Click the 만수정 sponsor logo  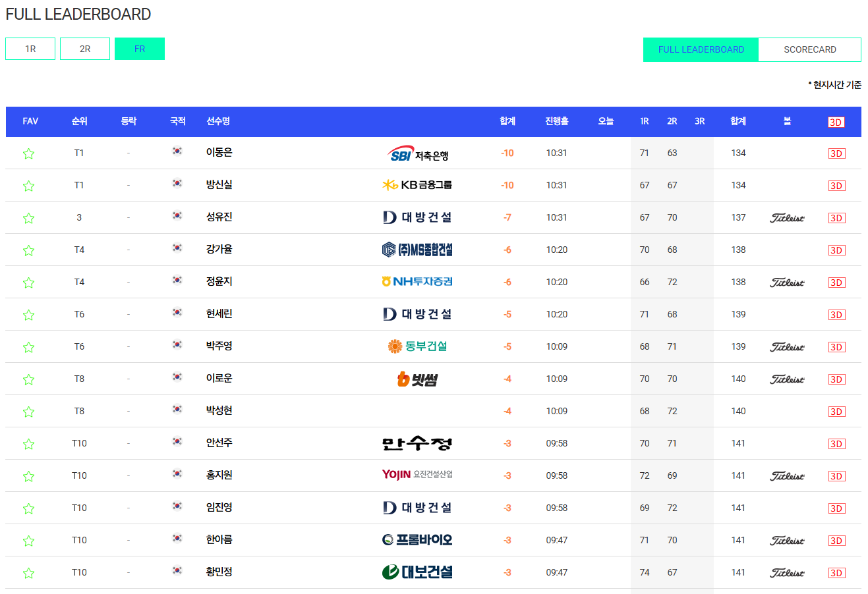pos(417,443)
